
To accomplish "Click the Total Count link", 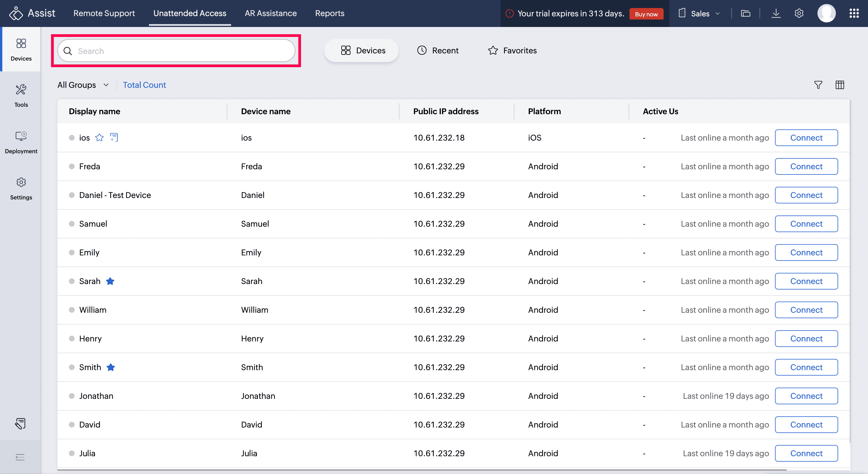I will pos(144,85).
